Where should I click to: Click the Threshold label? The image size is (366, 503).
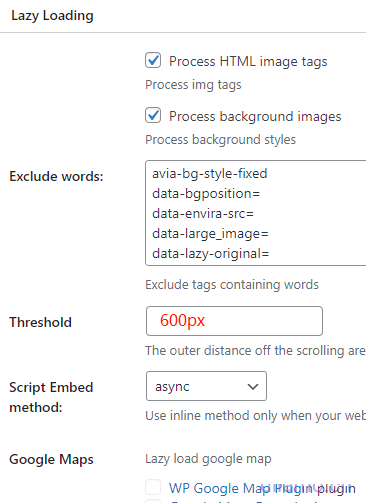pos(40,322)
